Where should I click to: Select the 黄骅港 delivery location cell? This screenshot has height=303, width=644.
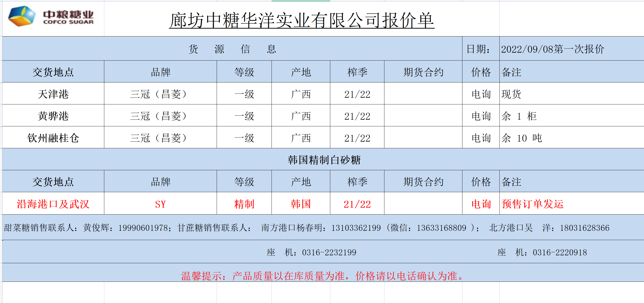pos(53,116)
